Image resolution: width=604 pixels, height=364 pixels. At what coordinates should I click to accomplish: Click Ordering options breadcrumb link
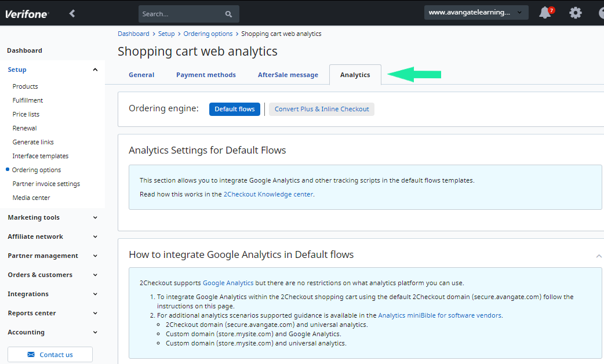[208, 34]
